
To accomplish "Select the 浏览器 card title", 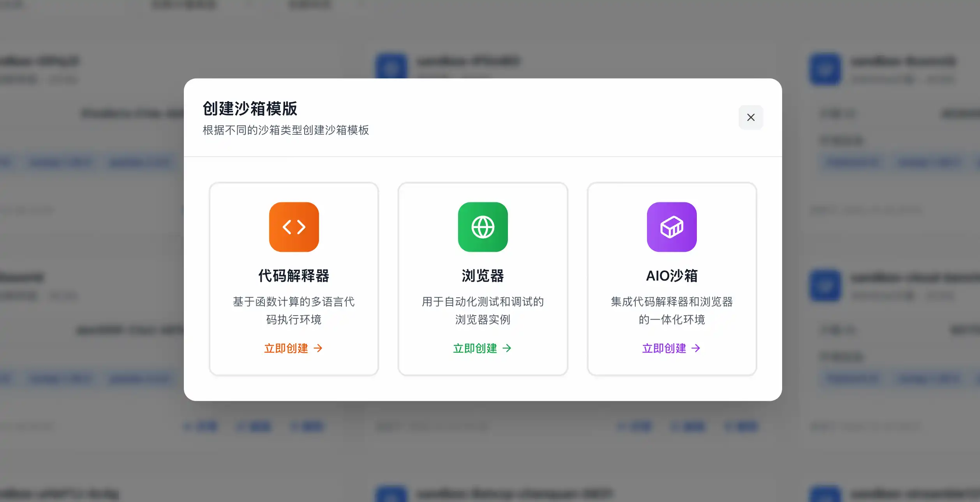I will tap(483, 276).
